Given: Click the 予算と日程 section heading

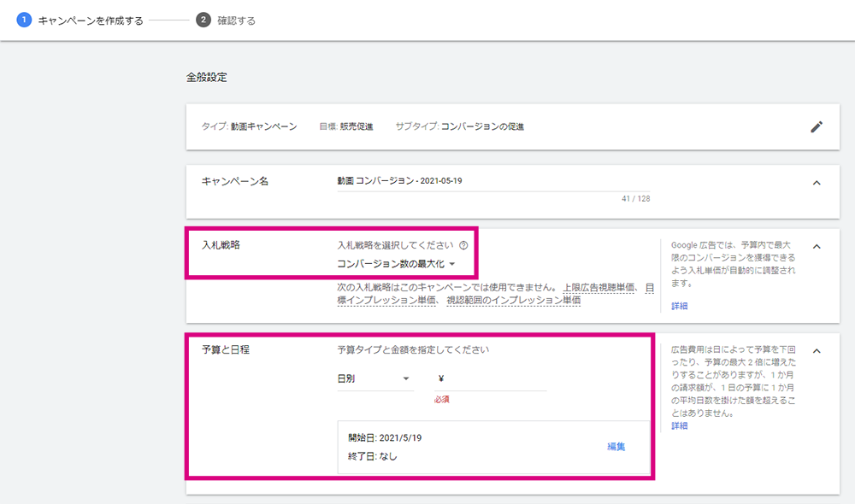Looking at the screenshot, I should pos(226,349).
